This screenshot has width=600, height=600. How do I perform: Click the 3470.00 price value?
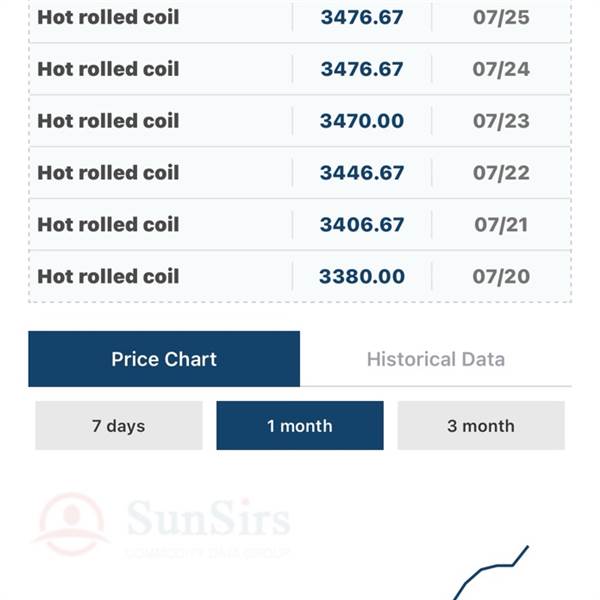[x=362, y=121]
